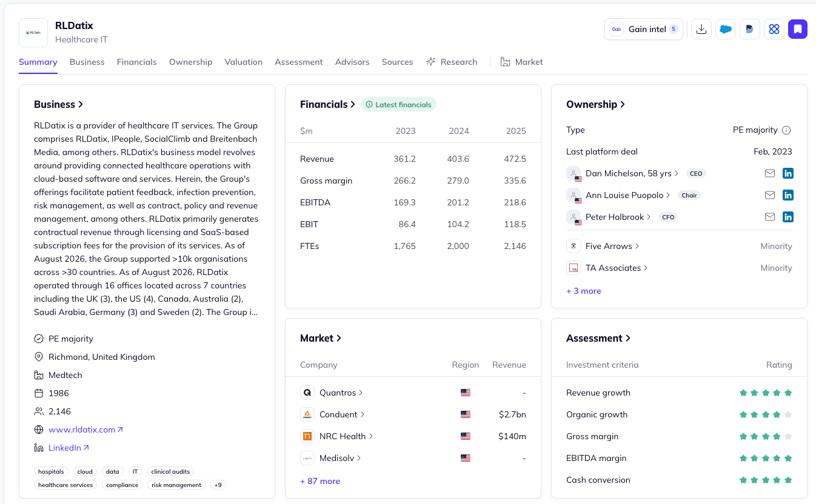
Task: Click the Gain intel button
Action: tap(644, 29)
